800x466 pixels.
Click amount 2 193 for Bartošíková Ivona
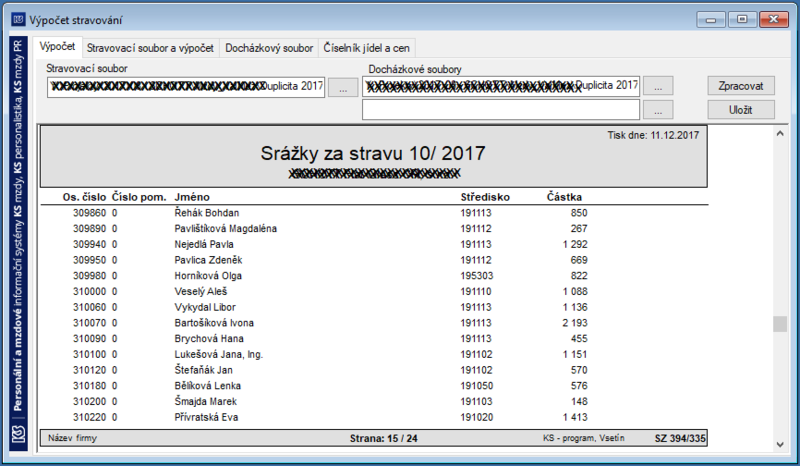575,323
